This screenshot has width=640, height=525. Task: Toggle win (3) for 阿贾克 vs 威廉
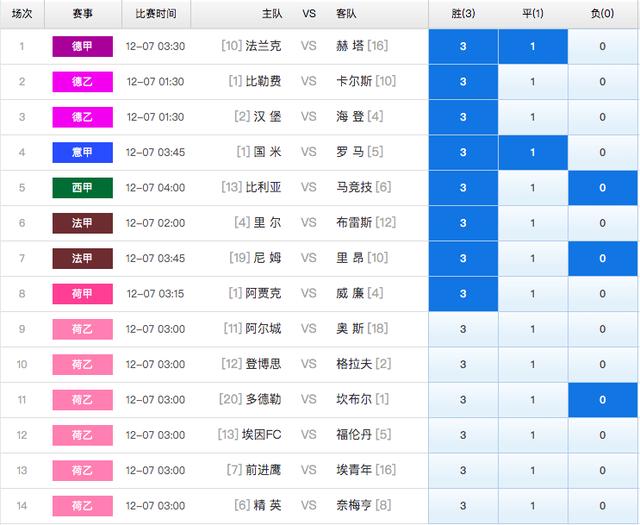(x=463, y=294)
